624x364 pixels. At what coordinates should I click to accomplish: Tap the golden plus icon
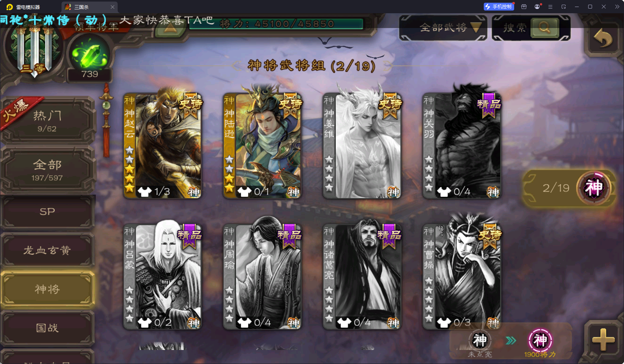[x=603, y=339]
